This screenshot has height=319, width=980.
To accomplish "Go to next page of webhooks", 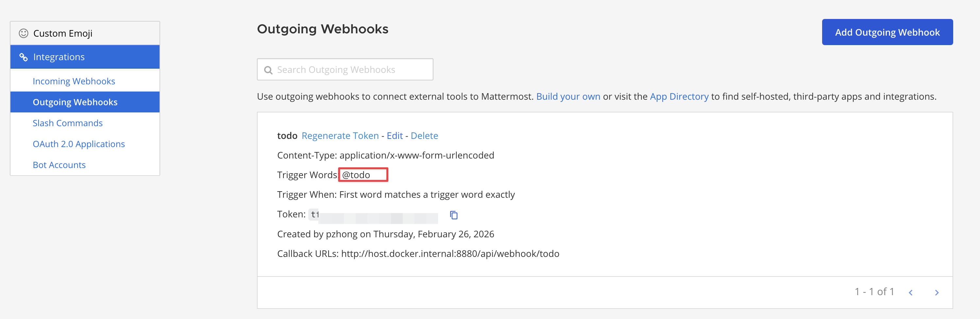I will [x=937, y=293].
